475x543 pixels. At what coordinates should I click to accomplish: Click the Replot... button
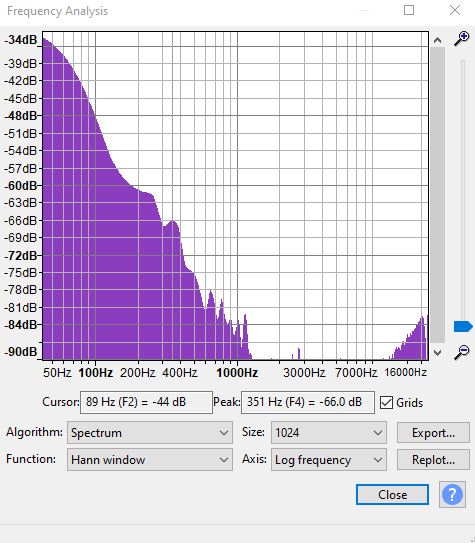pos(433,460)
